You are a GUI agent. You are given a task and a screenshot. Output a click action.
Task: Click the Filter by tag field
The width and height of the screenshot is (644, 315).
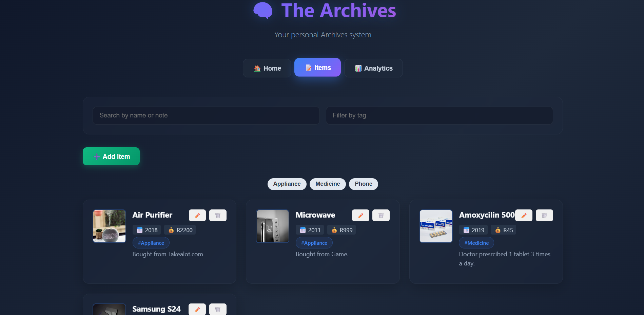coord(439,115)
